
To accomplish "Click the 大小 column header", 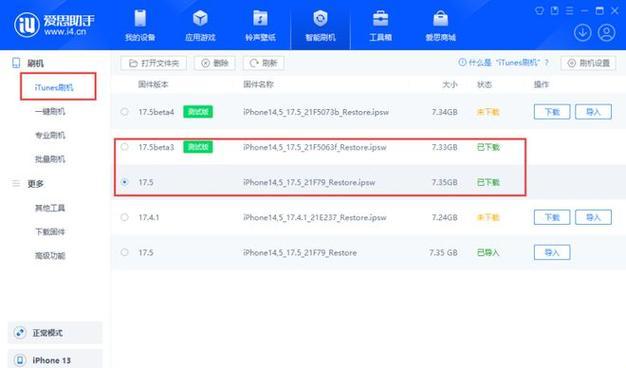I will tap(450, 85).
